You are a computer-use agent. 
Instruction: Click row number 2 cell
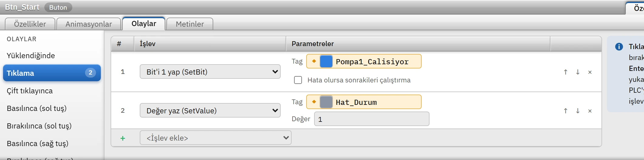(x=123, y=111)
